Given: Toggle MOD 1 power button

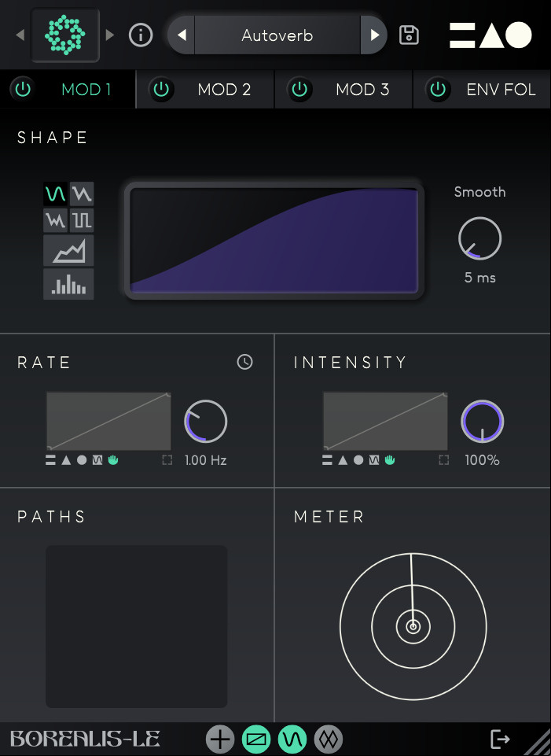Looking at the screenshot, I should (23, 89).
